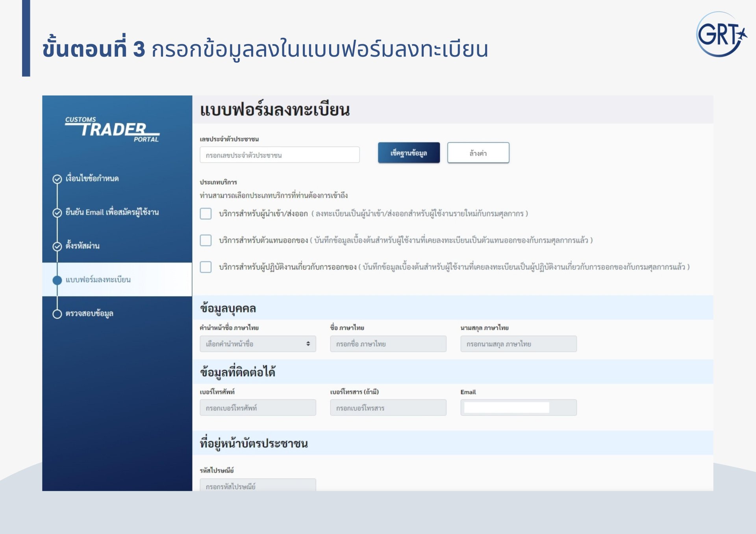Select ตรวจสอบข้อมูล in the sidebar

tap(89, 314)
